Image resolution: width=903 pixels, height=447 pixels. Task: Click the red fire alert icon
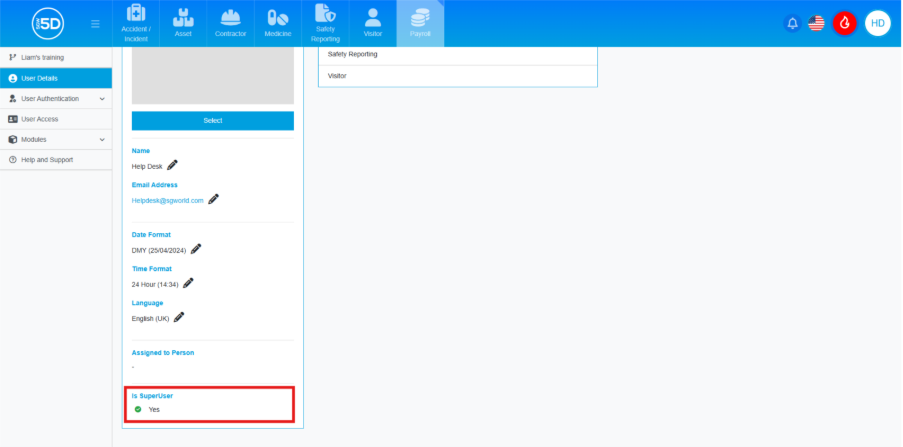tap(845, 23)
